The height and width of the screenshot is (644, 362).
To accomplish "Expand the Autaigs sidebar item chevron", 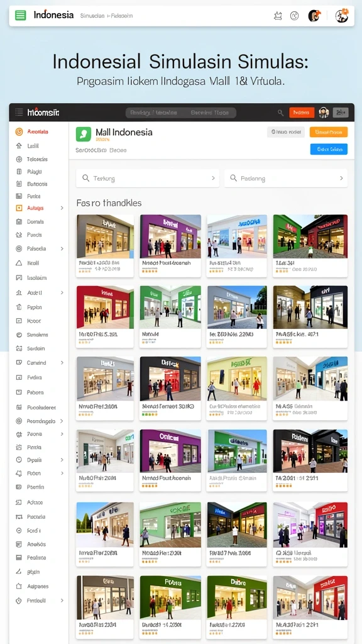I will [62, 208].
